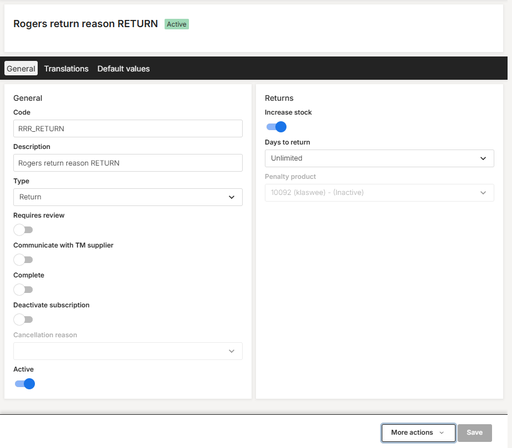This screenshot has height=448, width=512.
Task: Click the Code input field
Action: coord(128,129)
